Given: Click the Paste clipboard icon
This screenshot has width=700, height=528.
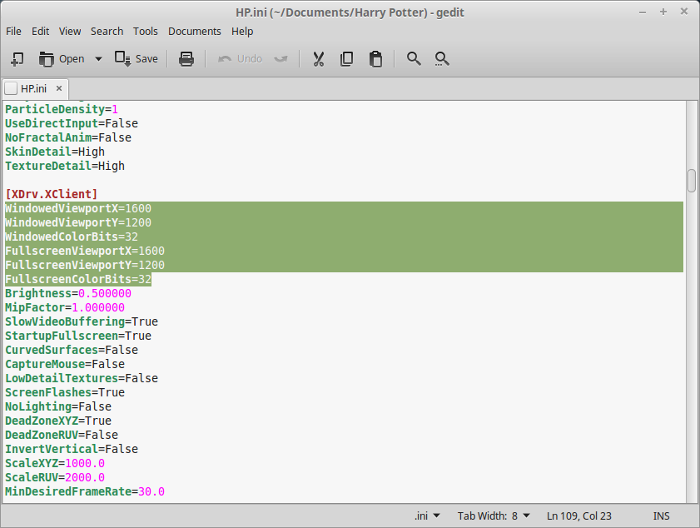Looking at the screenshot, I should 375,59.
